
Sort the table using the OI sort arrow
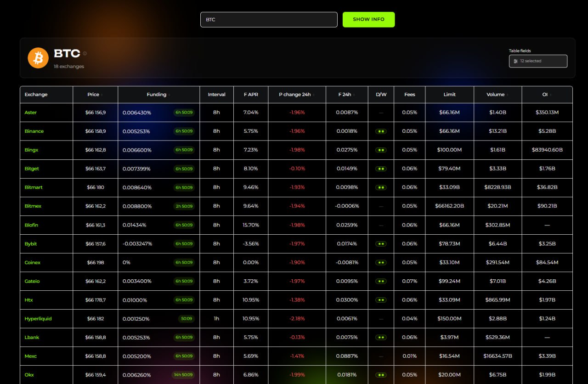click(x=550, y=95)
